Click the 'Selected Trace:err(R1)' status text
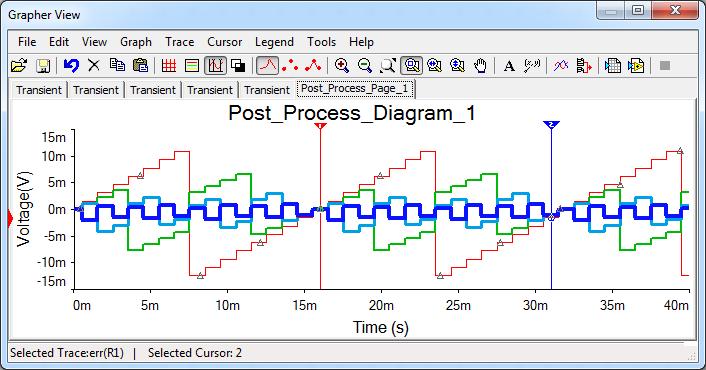The image size is (706, 370). (x=67, y=352)
